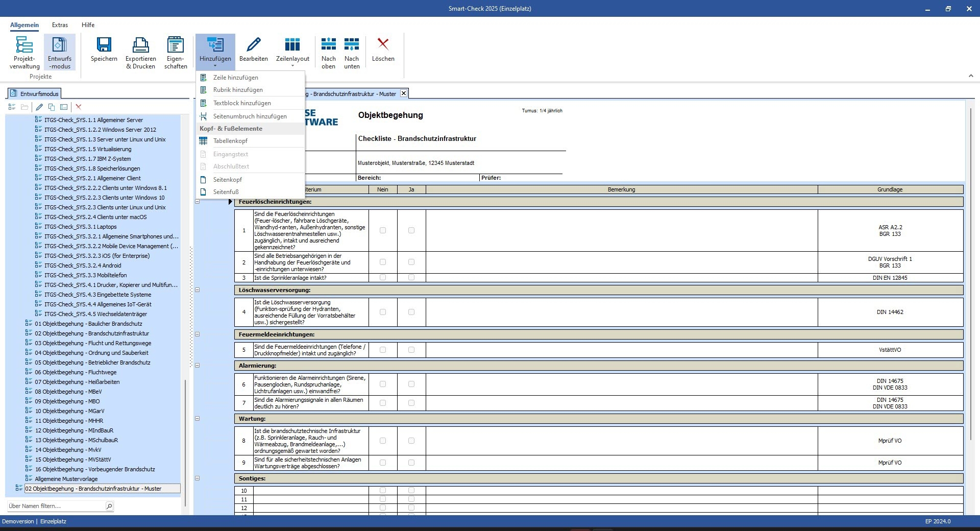Open Eigenschaften in the ribbon
Screen dimensions: 980x531
(176, 52)
